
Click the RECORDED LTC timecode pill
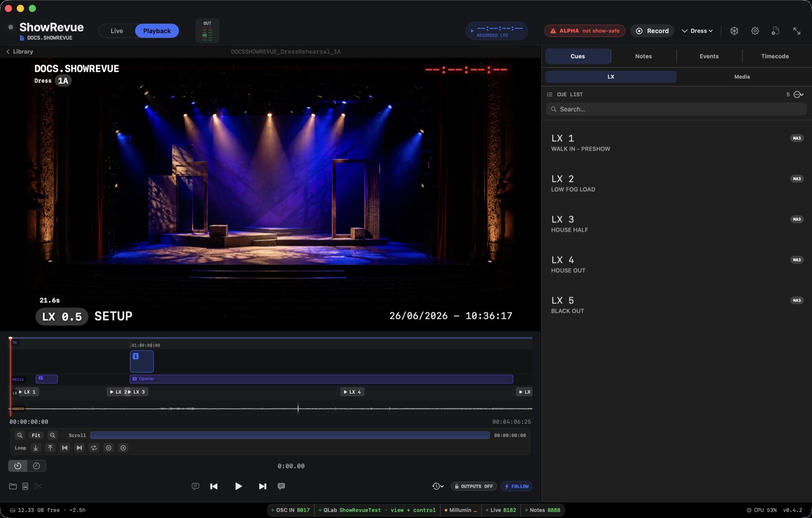click(x=497, y=31)
